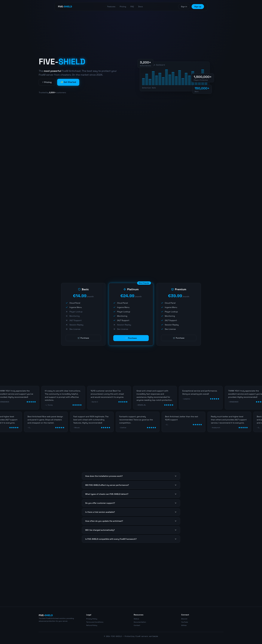Open the Terms and Conditions link
The image size is (262, 644).
pyautogui.click(x=95, y=622)
